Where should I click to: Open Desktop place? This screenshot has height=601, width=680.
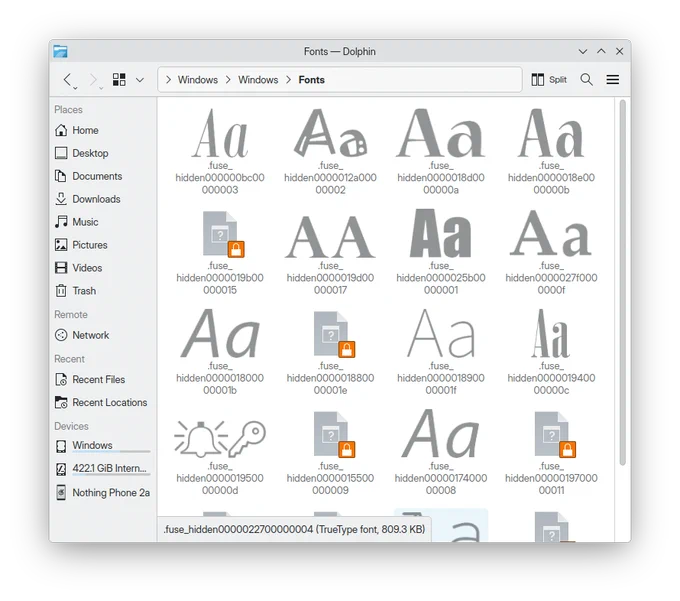102,153
